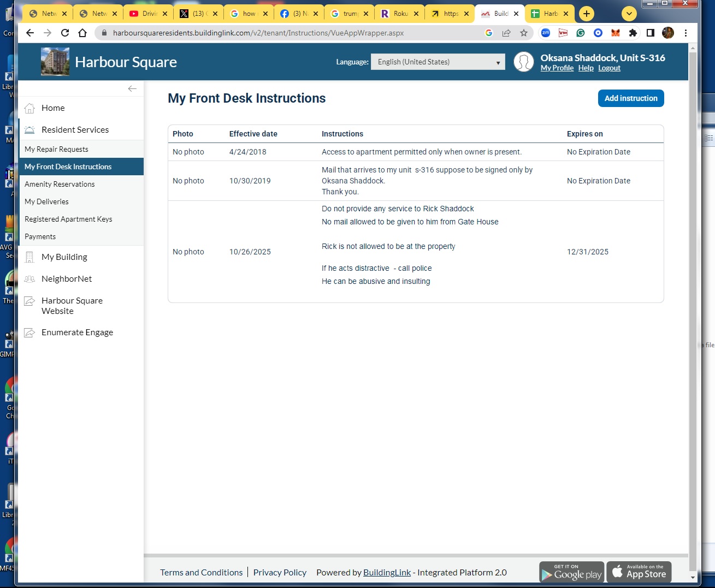Bookmark this page with star icon
This screenshot has width=715, height=588.
pos(524,33)
